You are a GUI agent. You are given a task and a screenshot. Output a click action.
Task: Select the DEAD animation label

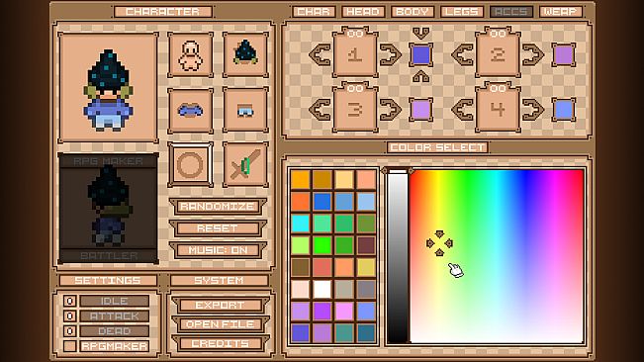point(115,330)
